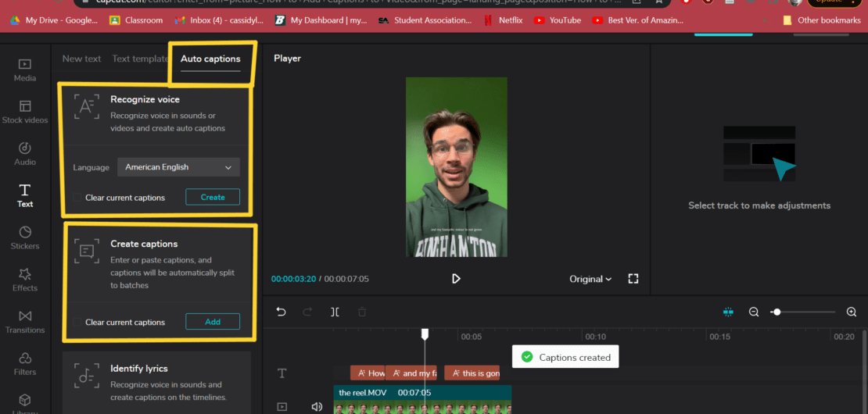This screenshot has height=414, width=868.
Task: Open the Filters panel
Action: (25, 364)
